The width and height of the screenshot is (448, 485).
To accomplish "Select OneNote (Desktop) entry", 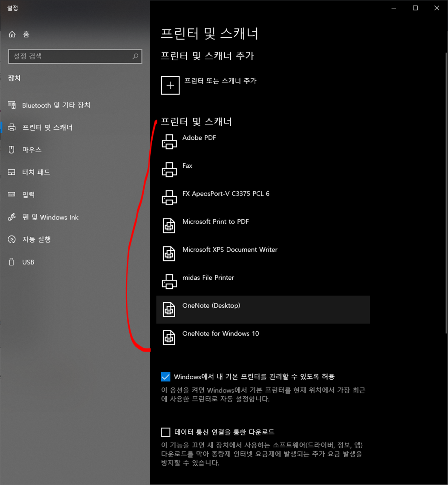I will coord(263,310).
